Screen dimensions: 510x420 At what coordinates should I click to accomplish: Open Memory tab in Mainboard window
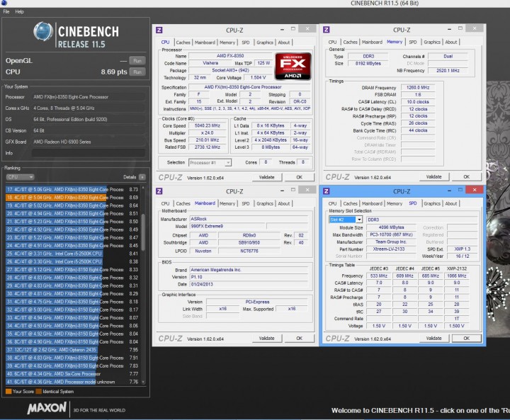pyautogui.click(x=227, y=203)
